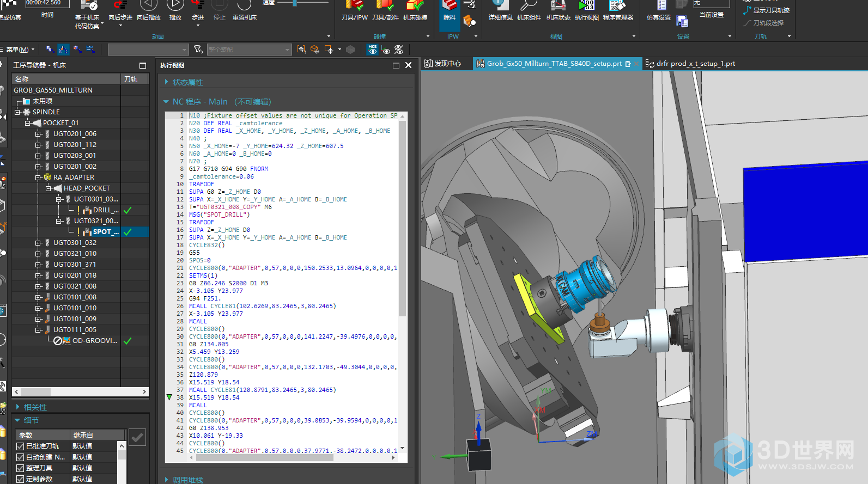Click NC code line 26 MCALL CYCLE81
Screen dimensions: 868x484
click(x=262, y=306)
